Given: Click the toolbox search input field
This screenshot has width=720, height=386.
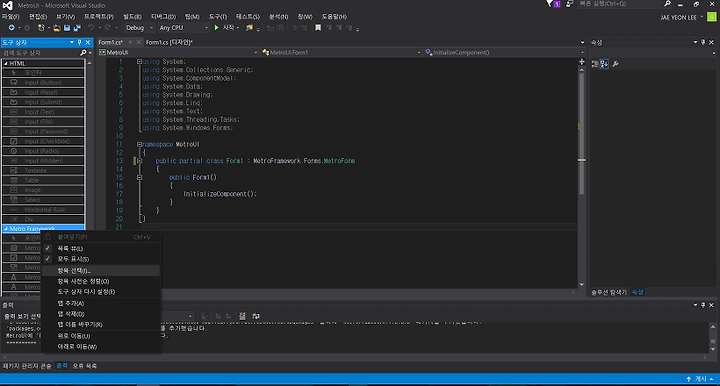Looking at the screenshot, I should point(40,53).
